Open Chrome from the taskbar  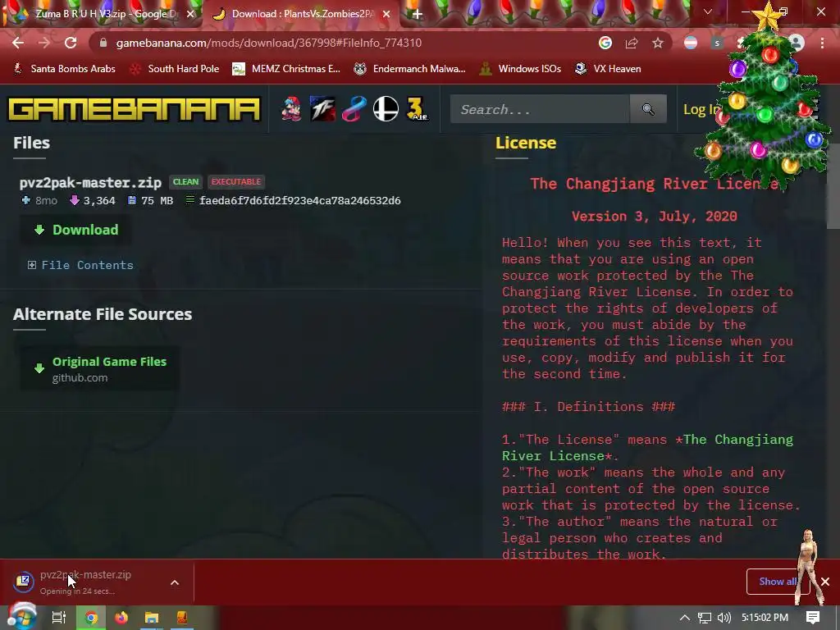click(x=92, y=618)
